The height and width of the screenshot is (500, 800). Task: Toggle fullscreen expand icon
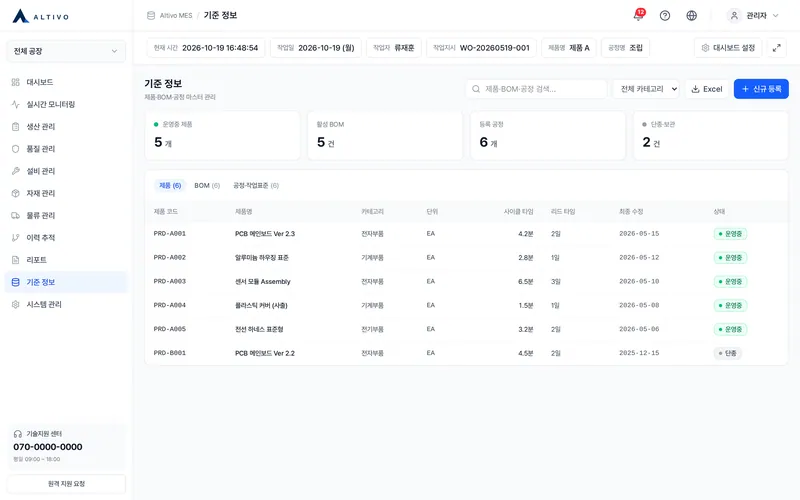[777, 48]
